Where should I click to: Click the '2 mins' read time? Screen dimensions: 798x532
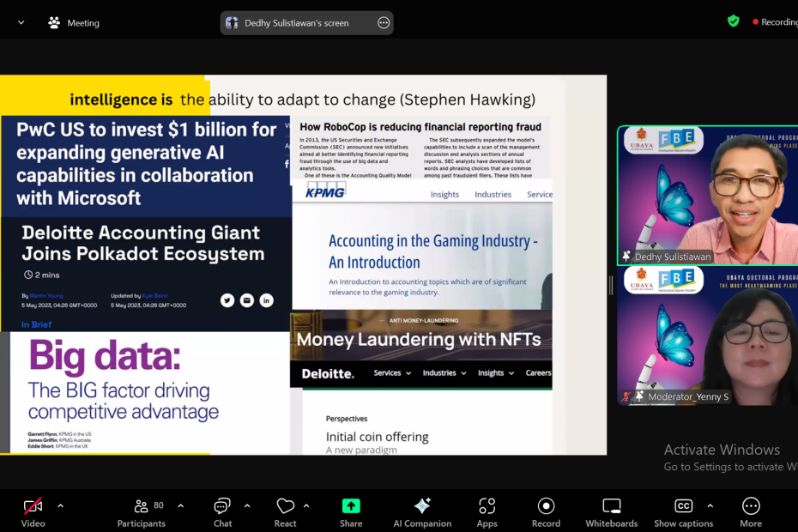[42, 275]
